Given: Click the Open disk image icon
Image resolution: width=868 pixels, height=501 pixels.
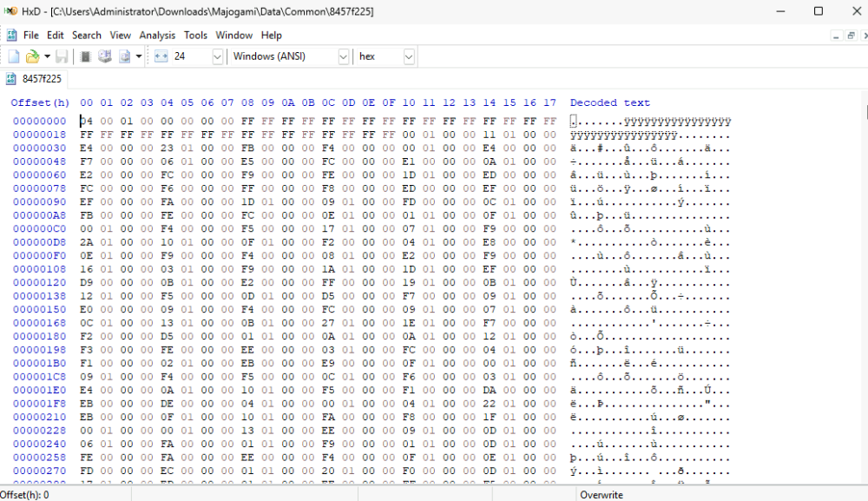Looking at the screenshot, I should point(124,56).
